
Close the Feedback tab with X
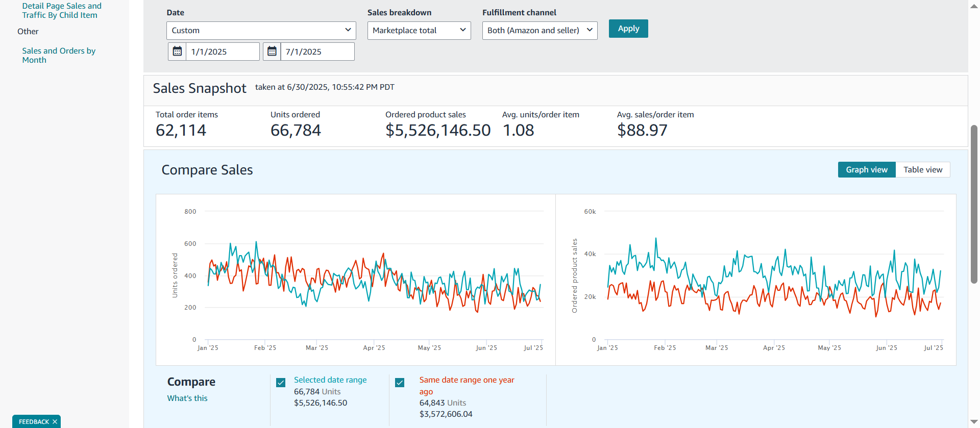tap(55, 422)
